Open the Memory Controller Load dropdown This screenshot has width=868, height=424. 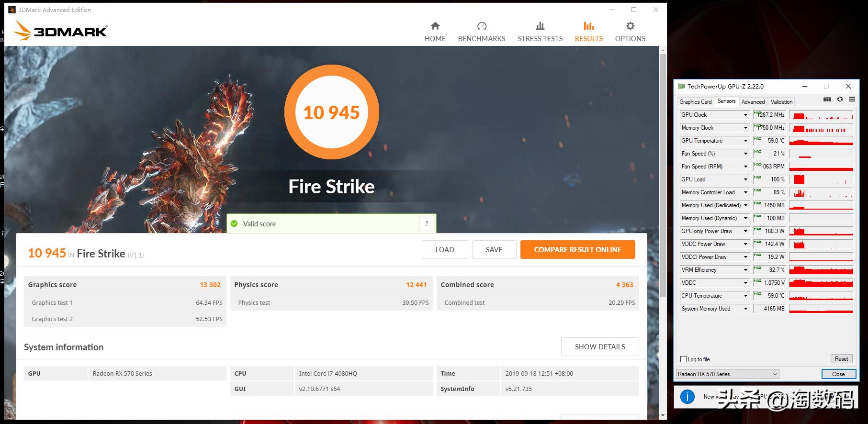click(745, 192)
